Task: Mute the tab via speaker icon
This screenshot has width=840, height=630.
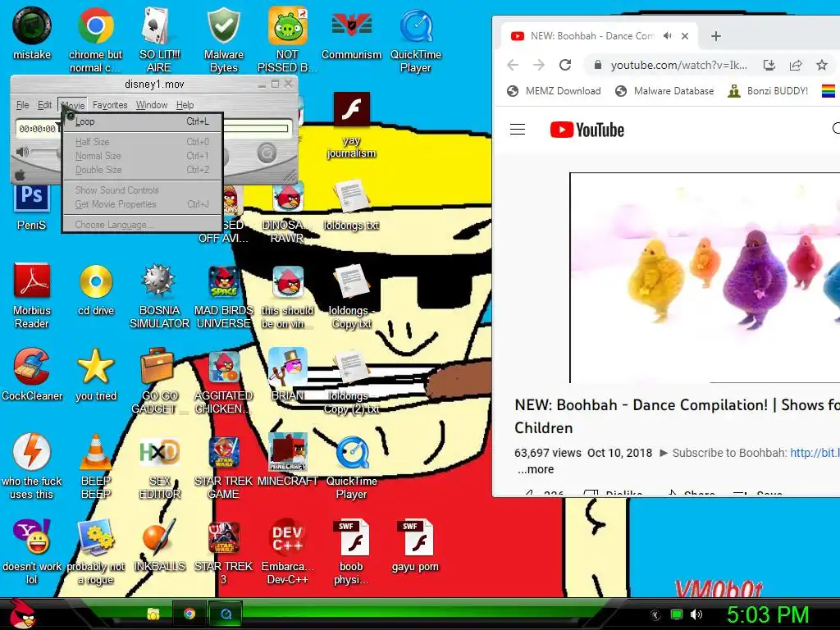Action: [x=667, y=36]
